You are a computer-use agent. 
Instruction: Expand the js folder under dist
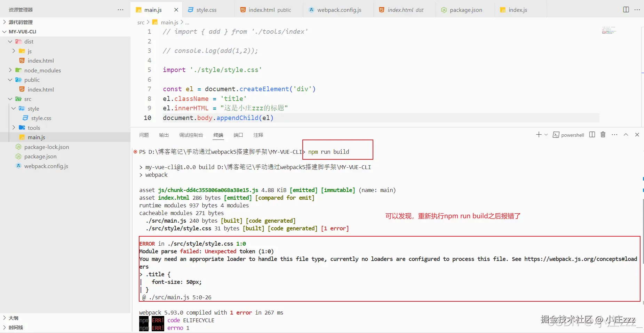tap(14, 51)
